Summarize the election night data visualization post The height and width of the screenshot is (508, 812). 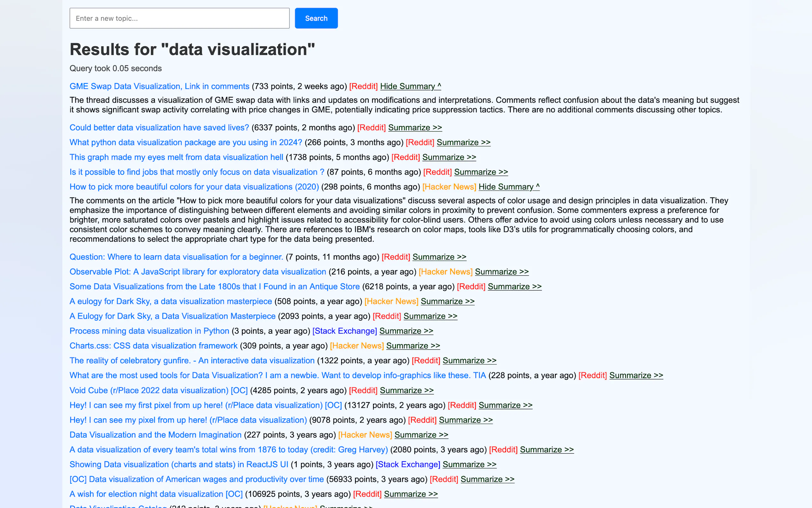[410, 494]
